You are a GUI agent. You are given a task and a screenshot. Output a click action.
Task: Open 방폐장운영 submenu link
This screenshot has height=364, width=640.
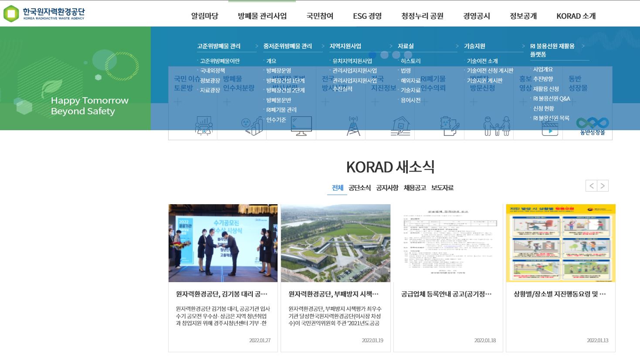click(278, 71)
